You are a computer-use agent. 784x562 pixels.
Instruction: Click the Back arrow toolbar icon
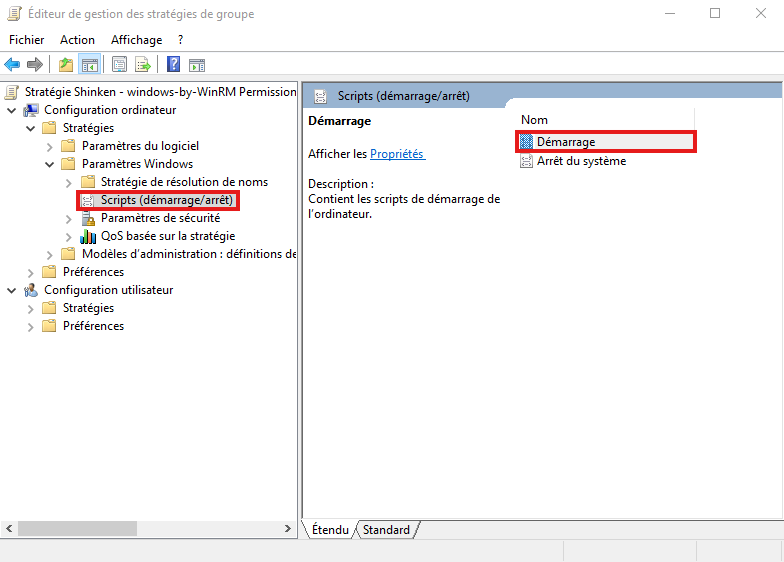(13, 65)
